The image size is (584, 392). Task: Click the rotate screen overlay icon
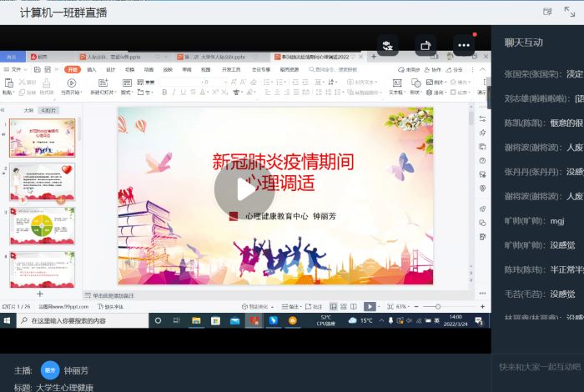coord(425,45)
